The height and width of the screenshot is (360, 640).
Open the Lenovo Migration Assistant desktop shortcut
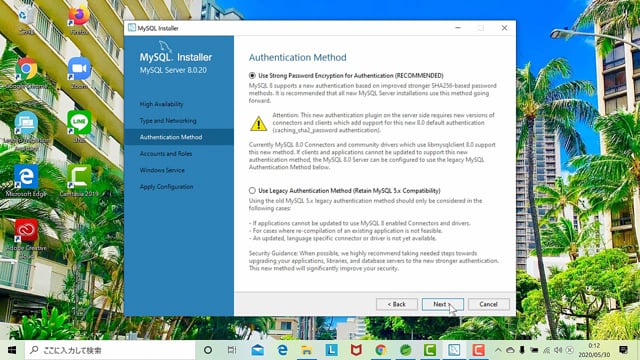tap(26, 129)
